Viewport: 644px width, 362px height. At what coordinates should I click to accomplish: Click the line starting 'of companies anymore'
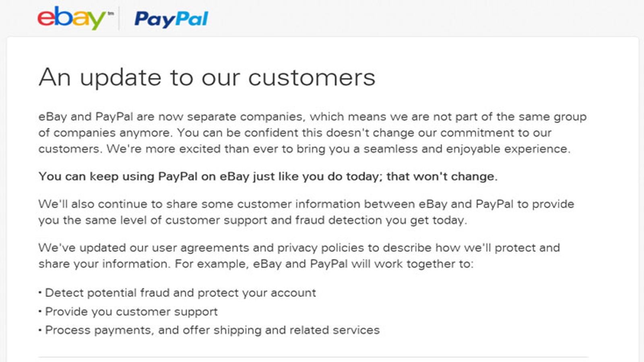295,133
